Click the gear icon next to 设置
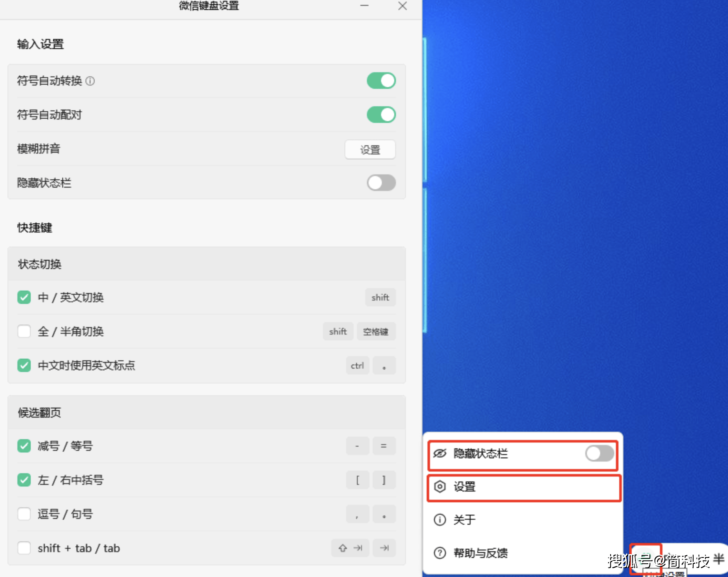728x577 pixels. 440,487
